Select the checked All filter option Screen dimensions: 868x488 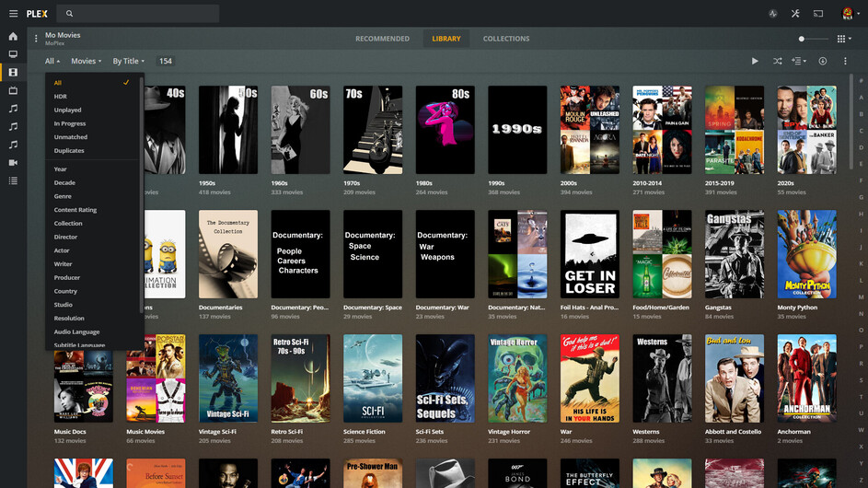[x=92, y=83]
